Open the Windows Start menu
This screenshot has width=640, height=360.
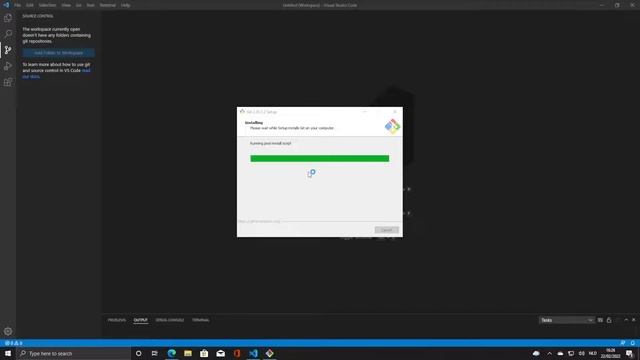click(8, 353)
